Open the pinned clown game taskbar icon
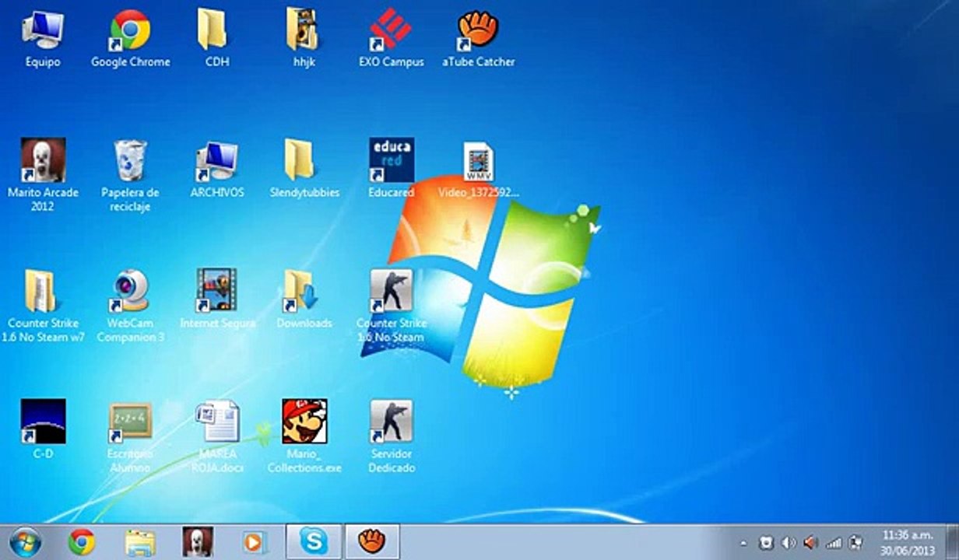Screen dimensions: 959x560 198,542
